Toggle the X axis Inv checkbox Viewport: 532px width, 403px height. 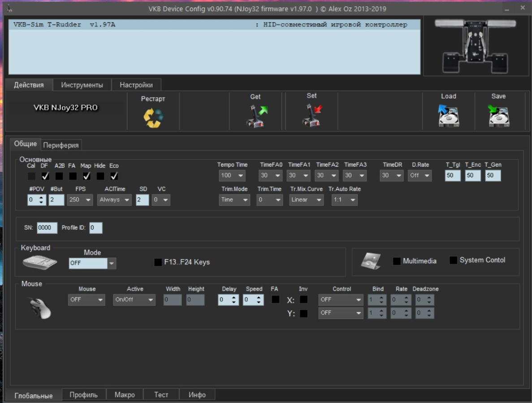coord(304,299)
